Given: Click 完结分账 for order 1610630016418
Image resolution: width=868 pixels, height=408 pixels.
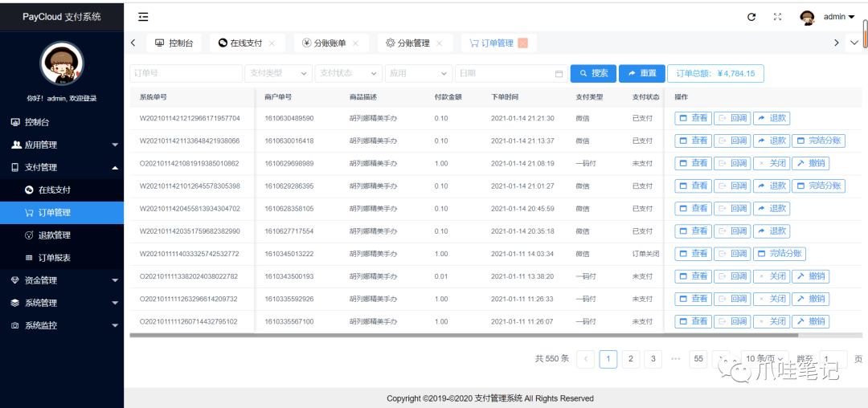Looking at the screenshot, I should [819, 141].
